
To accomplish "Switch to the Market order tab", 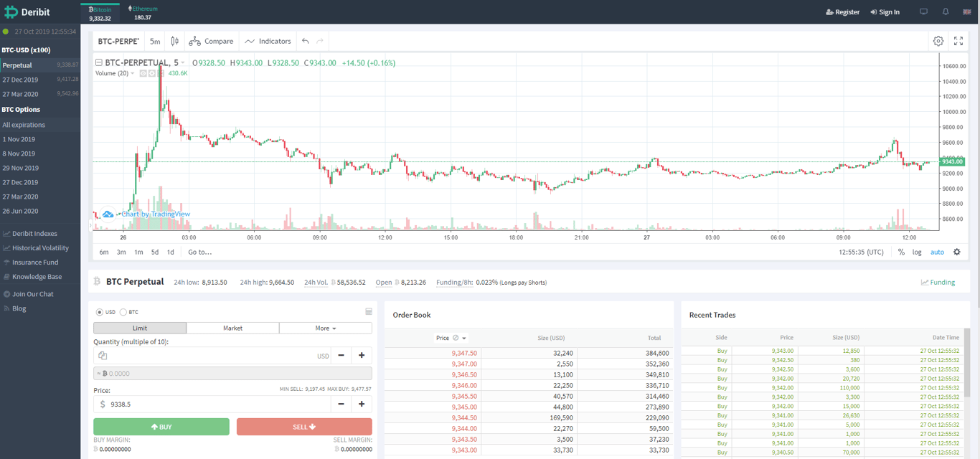I will pyautogui.click(x=232, y=327).
